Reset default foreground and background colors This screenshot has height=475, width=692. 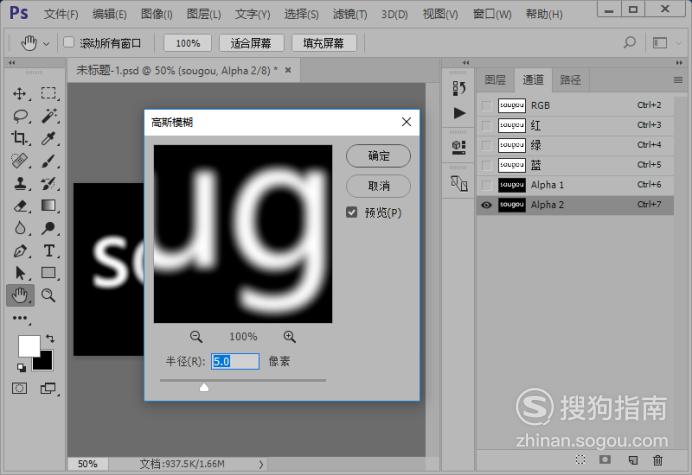[x=21, y=367]
